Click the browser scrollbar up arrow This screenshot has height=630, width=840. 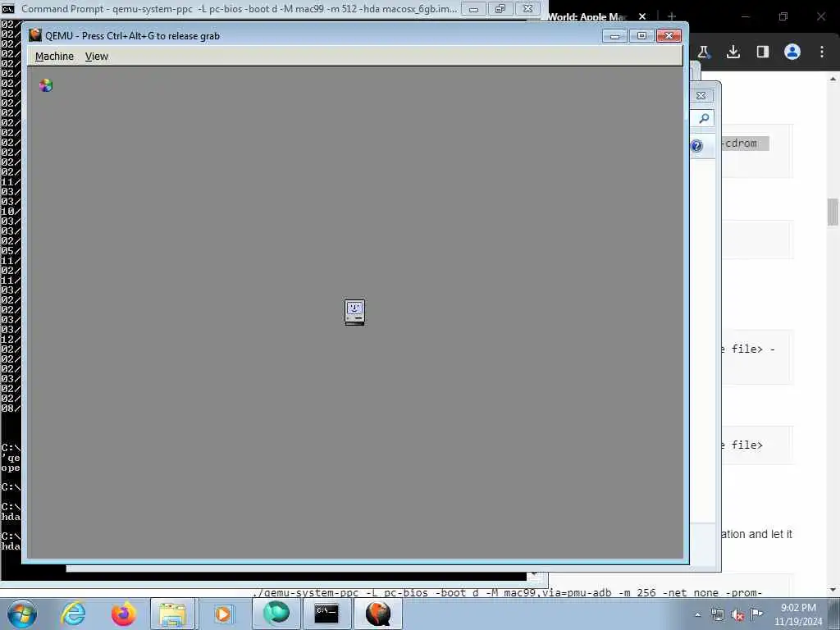pyautogui.click(x=833, y=80)
